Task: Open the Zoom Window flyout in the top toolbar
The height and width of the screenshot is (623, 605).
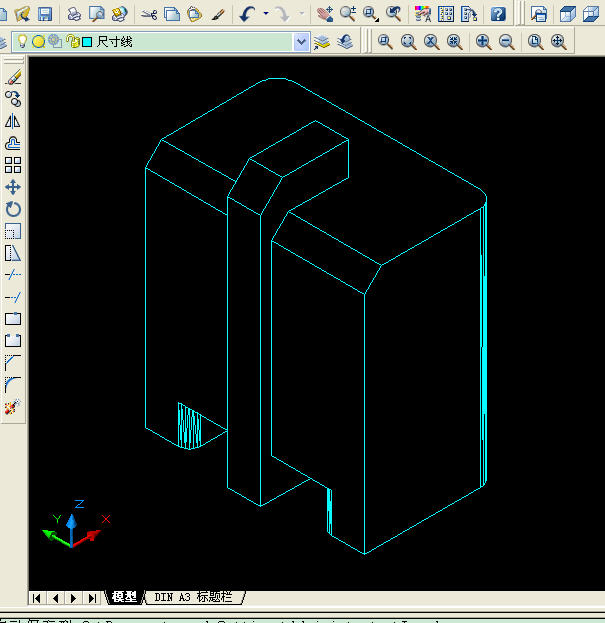Action: 371,14
